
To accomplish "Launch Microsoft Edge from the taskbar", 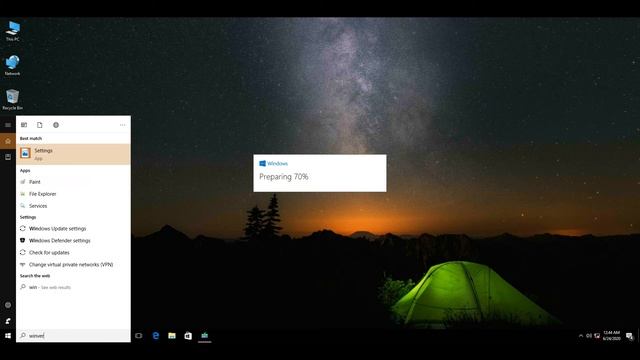I will click(x=156, y=336).
